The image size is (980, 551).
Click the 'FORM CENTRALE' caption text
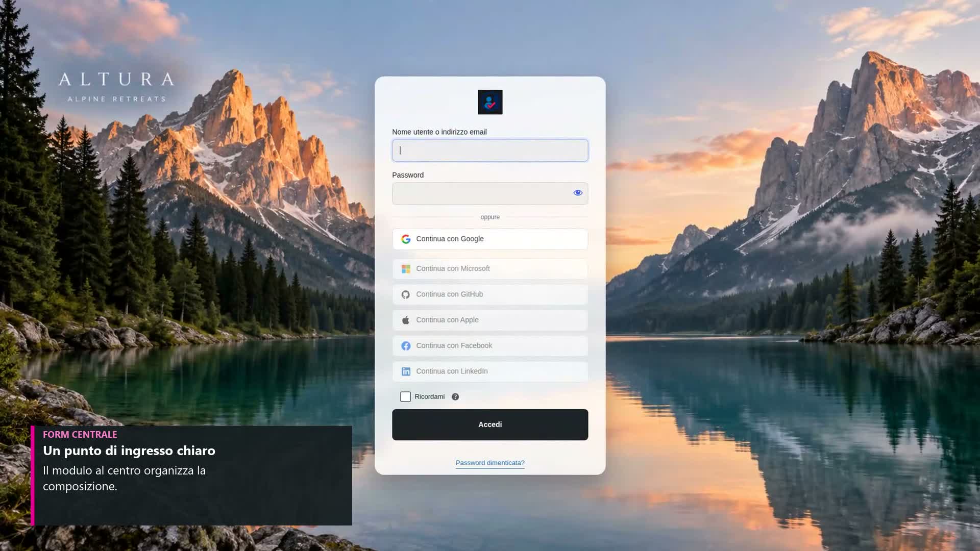click(80, 434)
